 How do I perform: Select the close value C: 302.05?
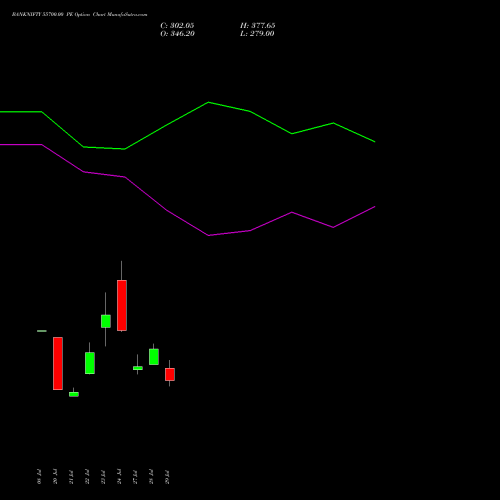[177, 26]
